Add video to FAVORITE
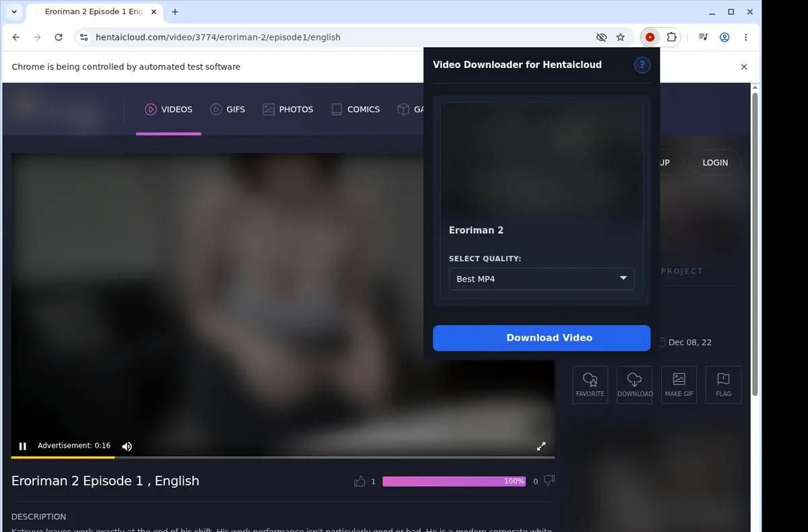Viewport: 808px width, 532px height. pyautogui.click(x=590, y=385)
